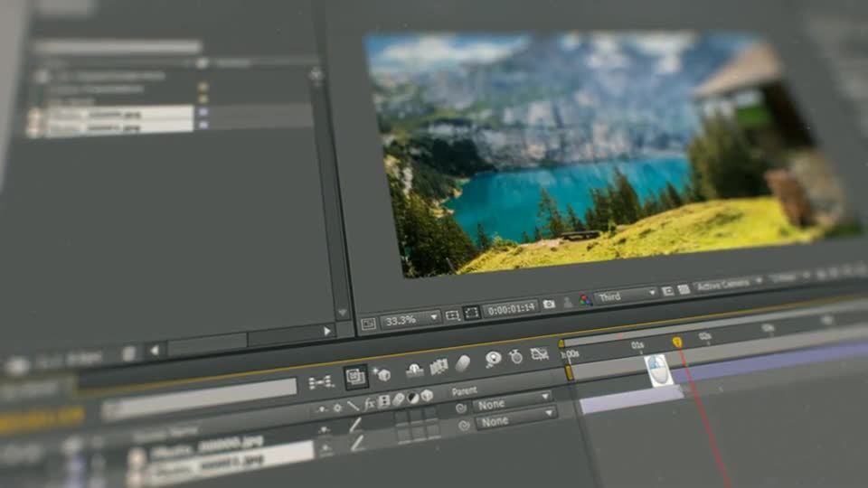Click the fx effects column header
The image size is (868, 488).
[x=369, y=403]
